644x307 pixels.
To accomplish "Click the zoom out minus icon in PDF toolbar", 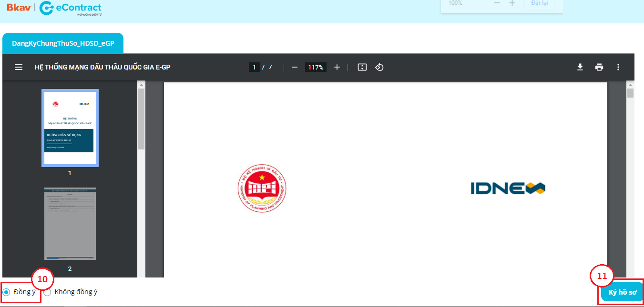I will (295, 67).
